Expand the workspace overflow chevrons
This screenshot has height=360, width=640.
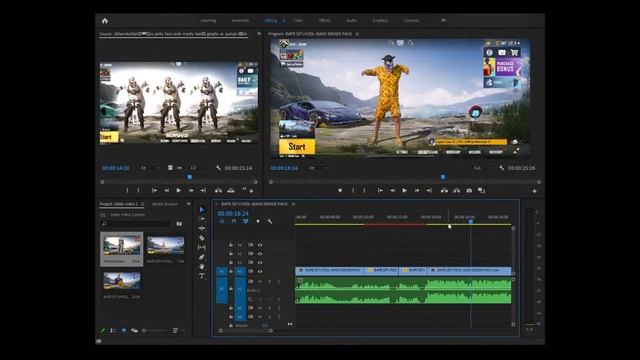[443, 20]
